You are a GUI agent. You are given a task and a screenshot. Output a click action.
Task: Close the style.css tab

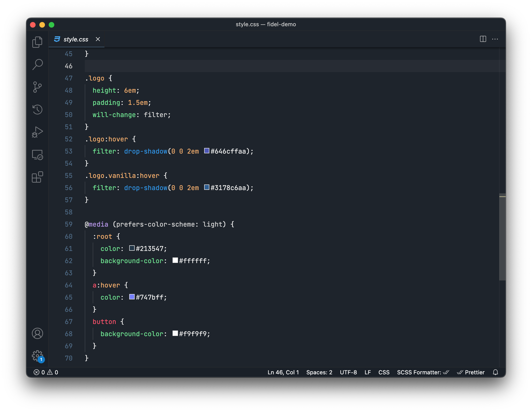coord(98,39)
